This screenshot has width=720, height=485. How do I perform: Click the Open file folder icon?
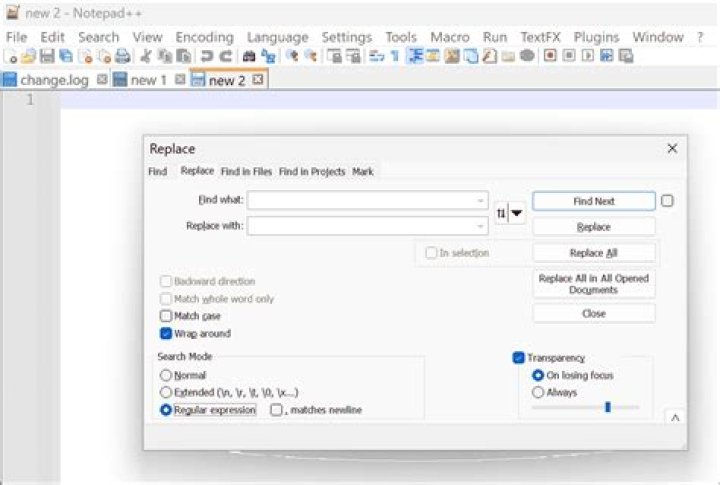[28, 56]
